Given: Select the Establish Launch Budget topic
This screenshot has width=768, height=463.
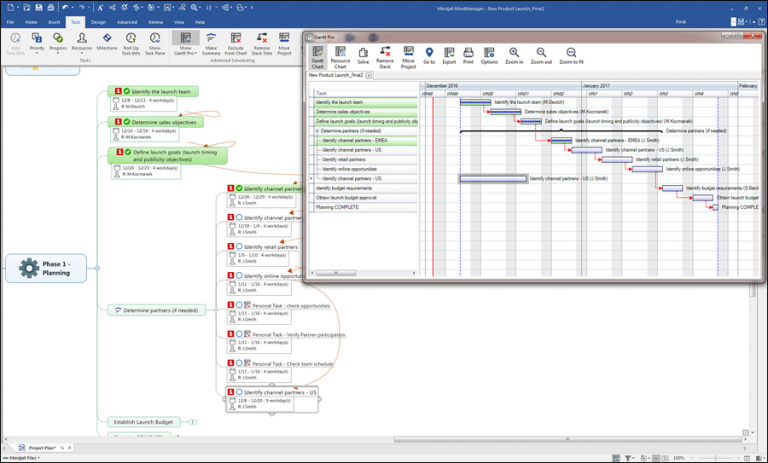Looking at the screenshot, I should click(x=145, y=422).
